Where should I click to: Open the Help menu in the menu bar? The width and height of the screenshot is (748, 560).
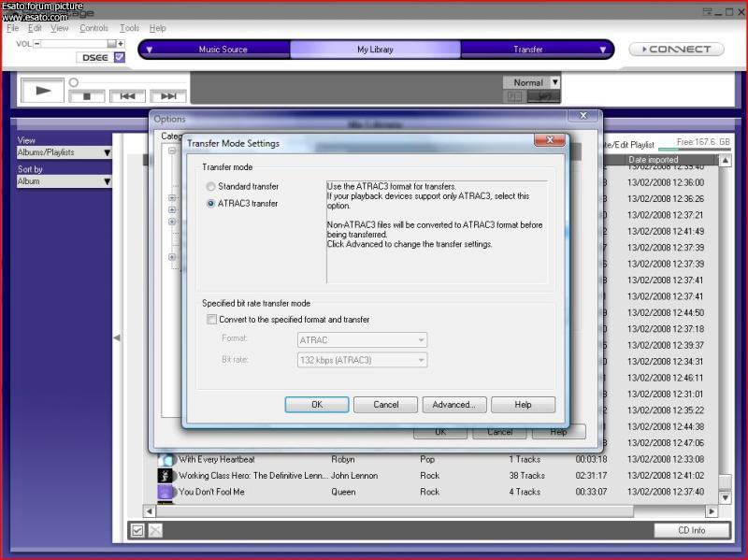pos(157,28)
